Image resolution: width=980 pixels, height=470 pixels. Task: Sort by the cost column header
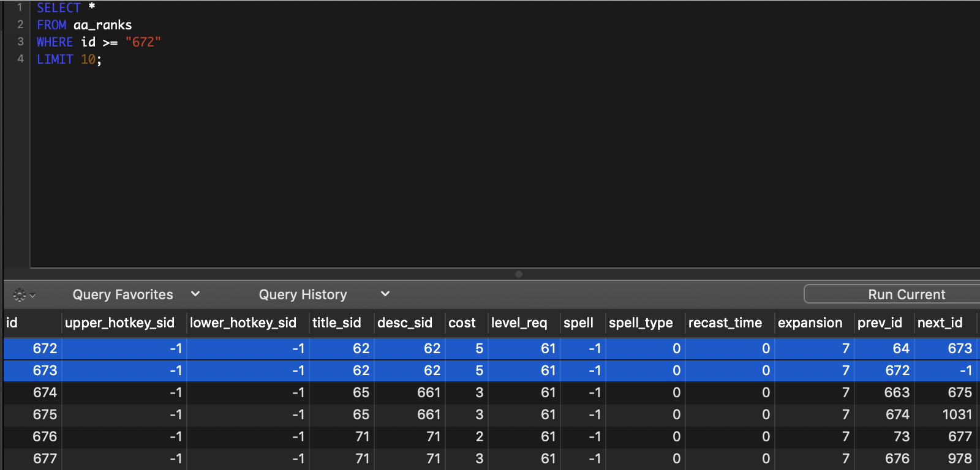click(462, 323)
